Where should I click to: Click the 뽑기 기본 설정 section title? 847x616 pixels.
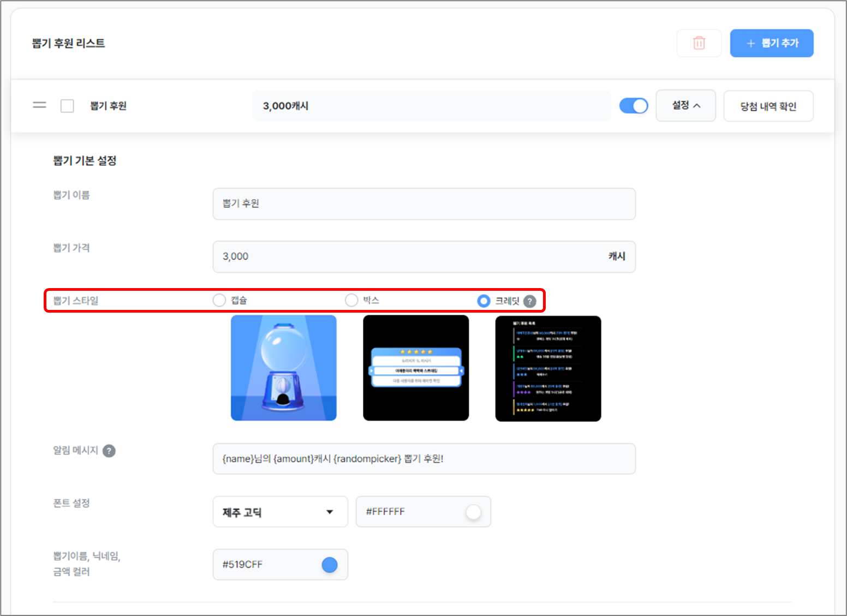[x=85, y=160]
